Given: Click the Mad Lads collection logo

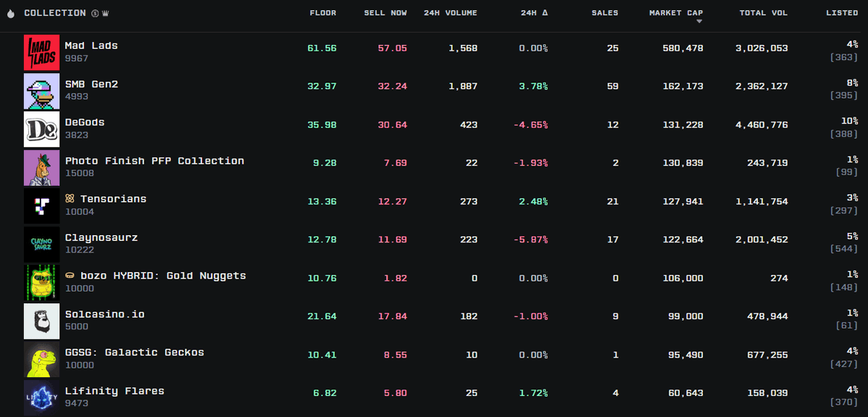Looking at the screenshot, I should [41, 52].
